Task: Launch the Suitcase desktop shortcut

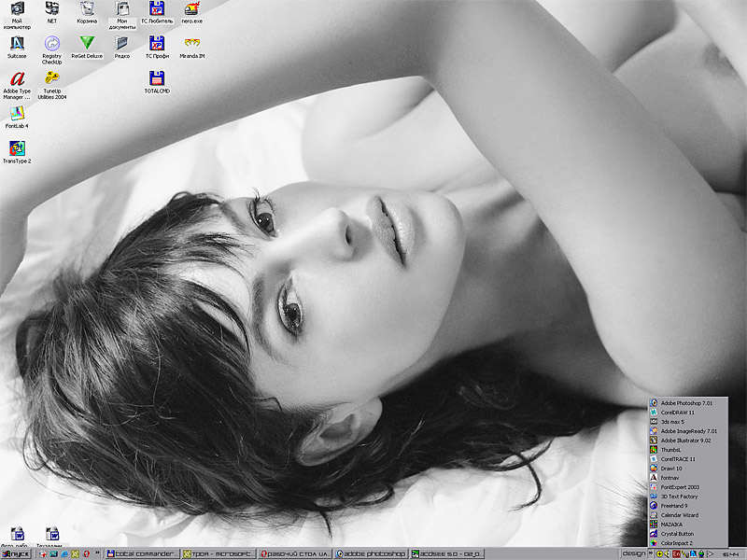Action: (x=17, y=48)
